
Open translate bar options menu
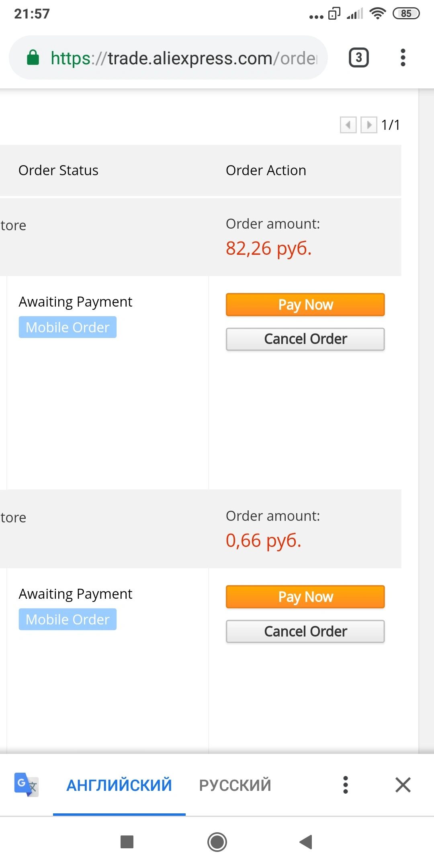pos(345,784)
